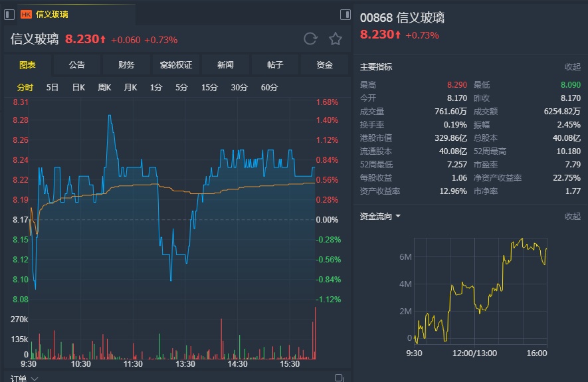Click the pop-out icon in the 订单 bar
Viewport: 588px width, 382px height.
[x=340, y=378]
